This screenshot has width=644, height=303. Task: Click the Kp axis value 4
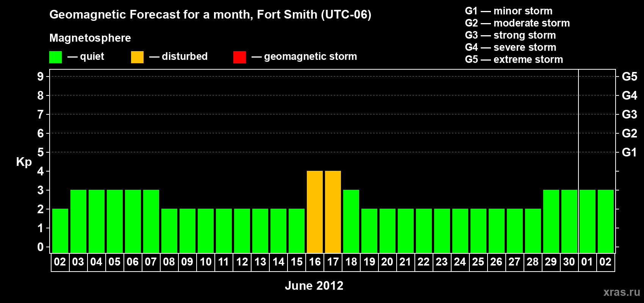click(41, 171)
